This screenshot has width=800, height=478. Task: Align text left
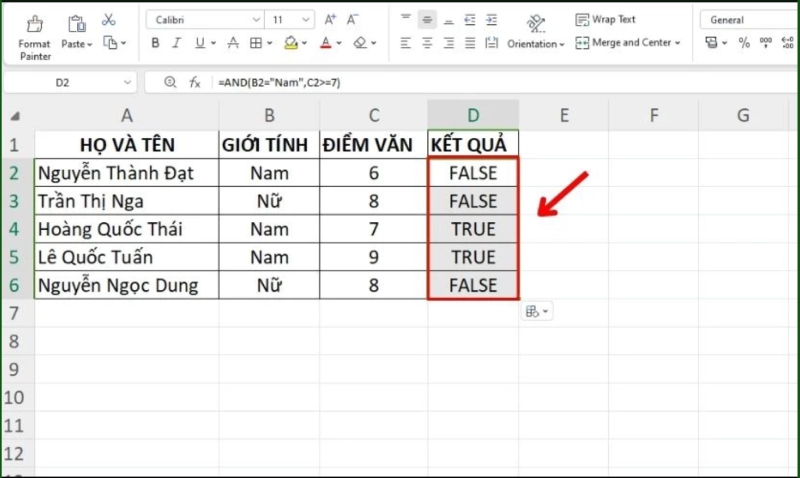click(x=406, y=43)
